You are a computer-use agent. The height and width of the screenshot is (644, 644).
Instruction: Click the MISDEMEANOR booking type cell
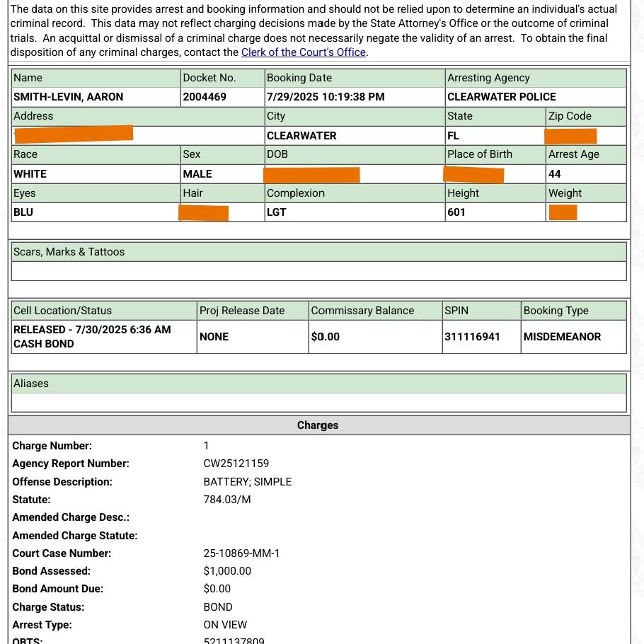click(x=562, y=337)
